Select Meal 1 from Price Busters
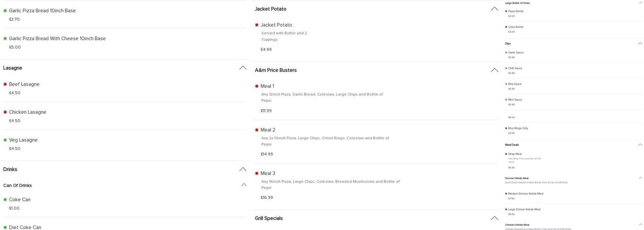Viewport: 644px width, 230px height. (x=267, y=86)
